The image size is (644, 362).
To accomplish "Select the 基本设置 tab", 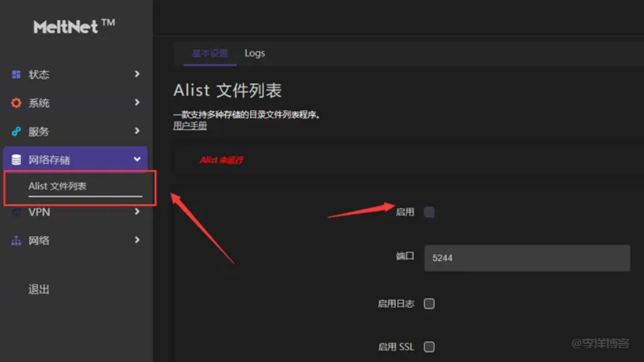I will click(x=210, y=54).
